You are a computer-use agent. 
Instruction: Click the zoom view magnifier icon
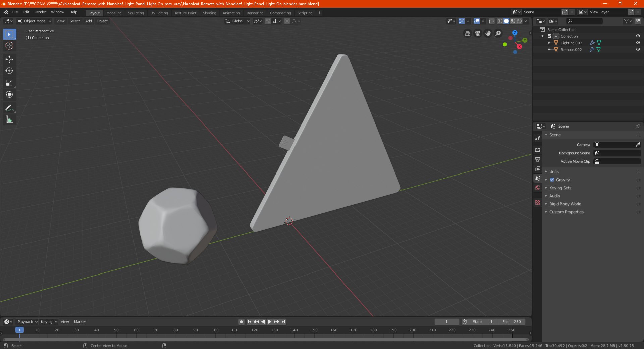(498, 33)
